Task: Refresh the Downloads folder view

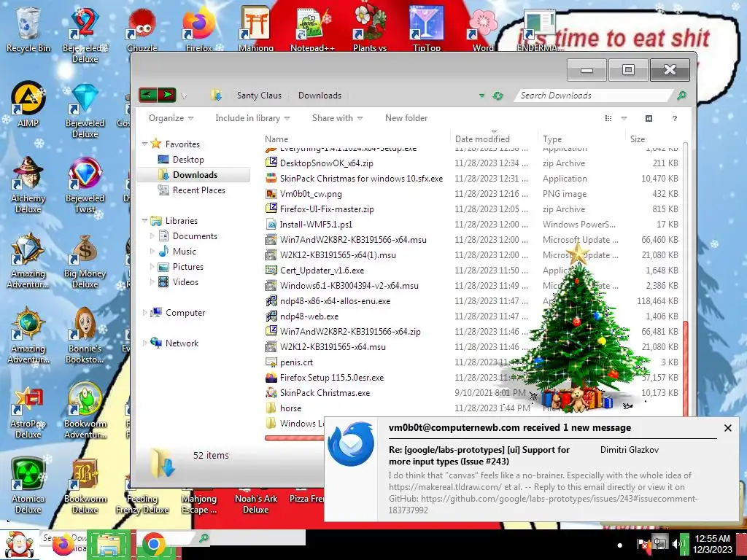Action: point(498,96)
